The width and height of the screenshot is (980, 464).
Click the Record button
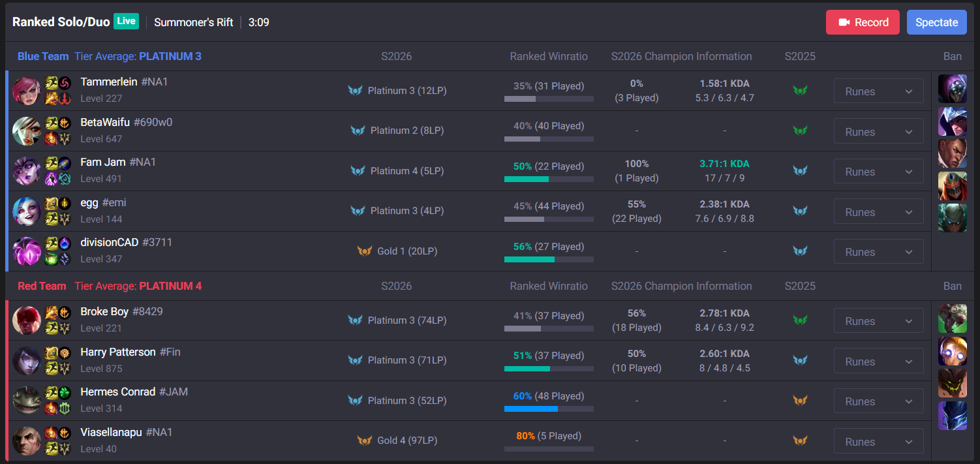[x=863, y=22]
